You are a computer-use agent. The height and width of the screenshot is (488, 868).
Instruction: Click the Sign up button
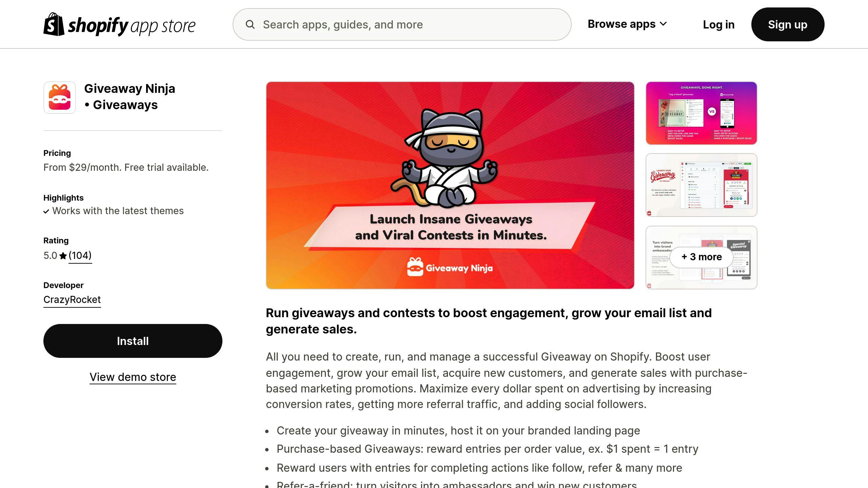point(788,24)
